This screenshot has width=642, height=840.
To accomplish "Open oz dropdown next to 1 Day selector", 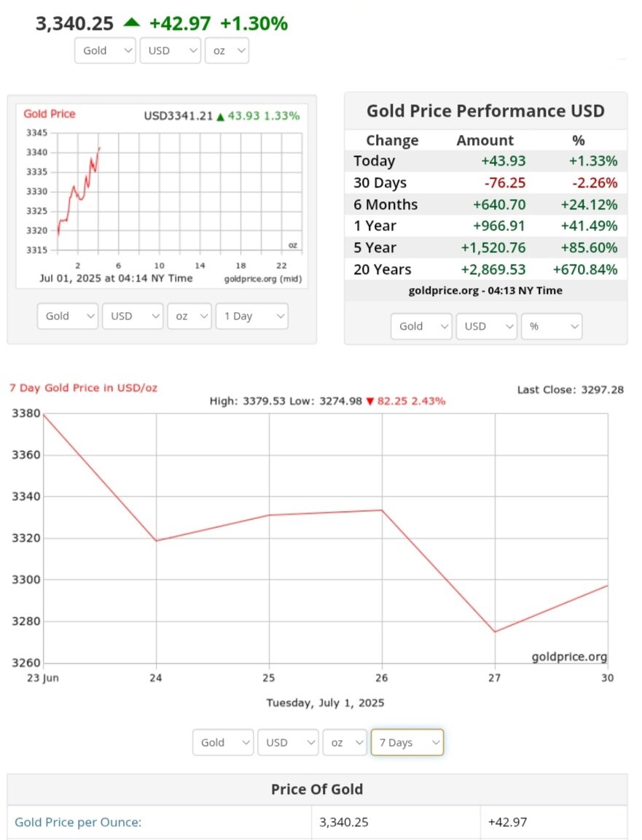I will (189, 316).
